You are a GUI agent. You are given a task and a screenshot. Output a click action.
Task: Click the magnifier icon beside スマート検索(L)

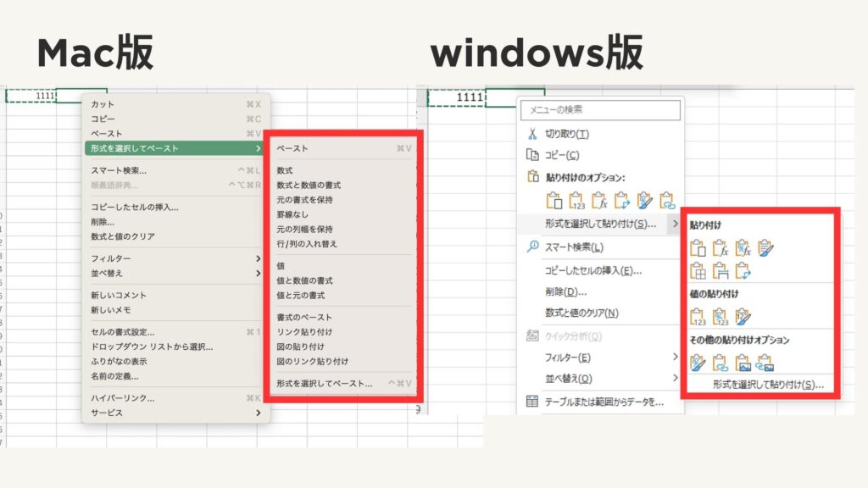tap(532, 247)
